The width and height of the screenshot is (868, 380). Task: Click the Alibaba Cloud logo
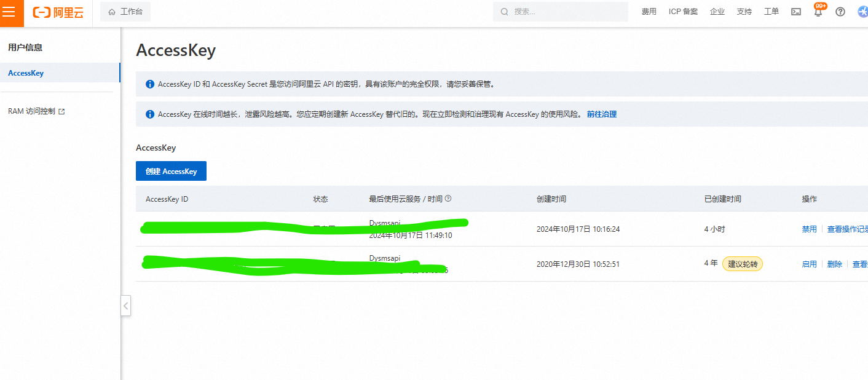pos(58,12)
